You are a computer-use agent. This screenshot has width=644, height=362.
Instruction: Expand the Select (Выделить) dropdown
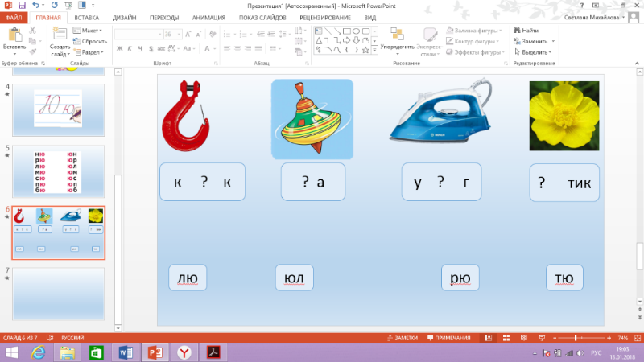(x=535, y=51)
